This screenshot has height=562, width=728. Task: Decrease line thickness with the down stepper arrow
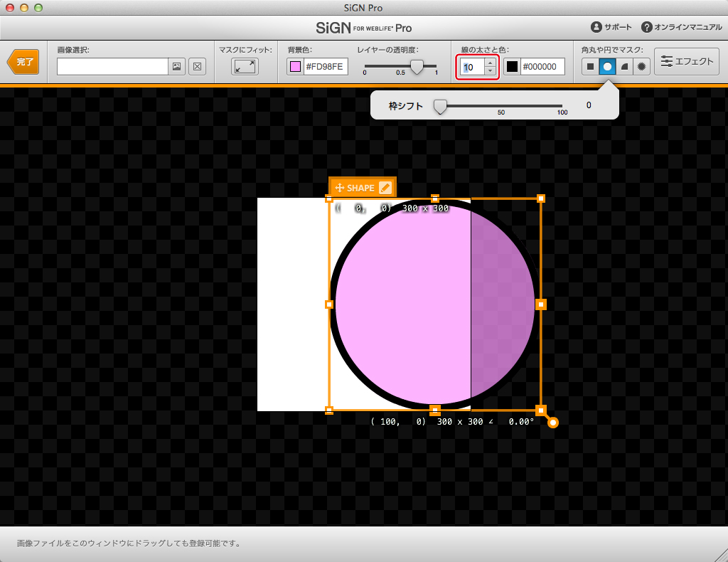coord(491,71)
